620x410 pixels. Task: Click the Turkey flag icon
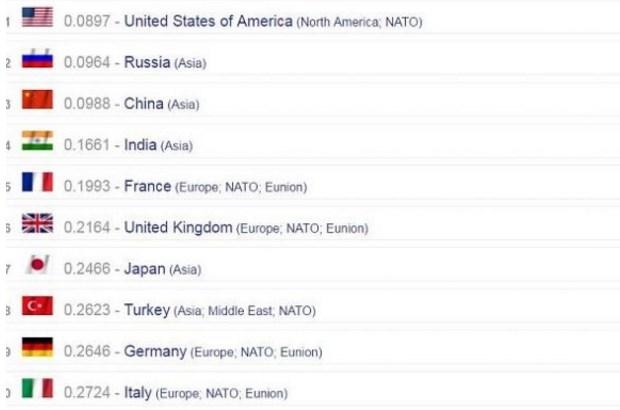point(37,307)
